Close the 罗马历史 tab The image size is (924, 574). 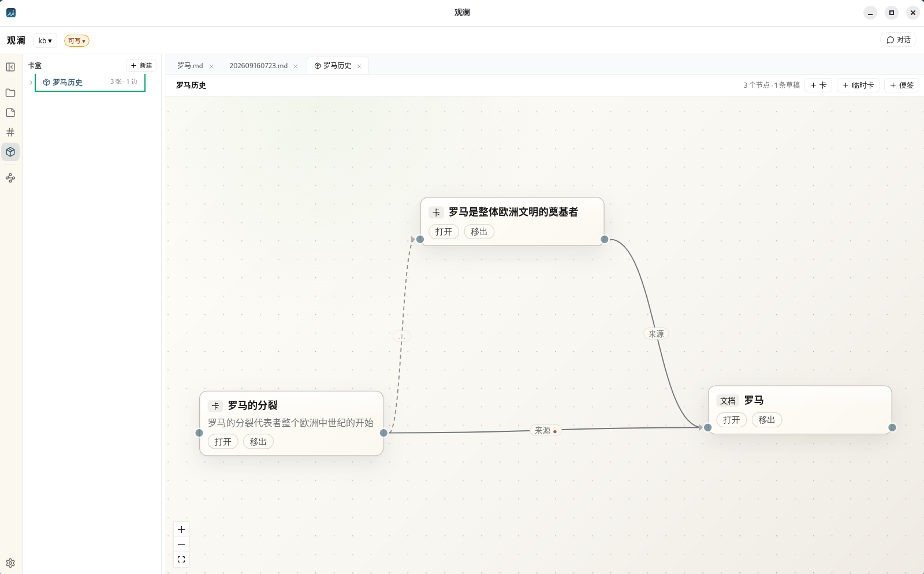click(359, 66)
